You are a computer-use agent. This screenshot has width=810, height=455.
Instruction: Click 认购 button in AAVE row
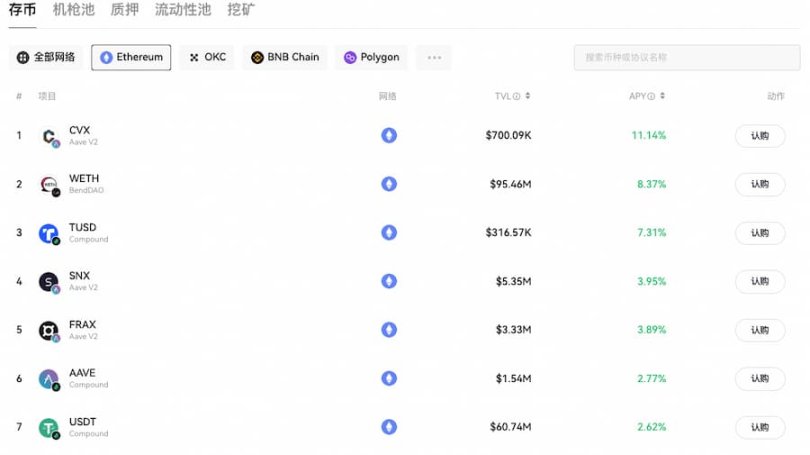[760, 379]
